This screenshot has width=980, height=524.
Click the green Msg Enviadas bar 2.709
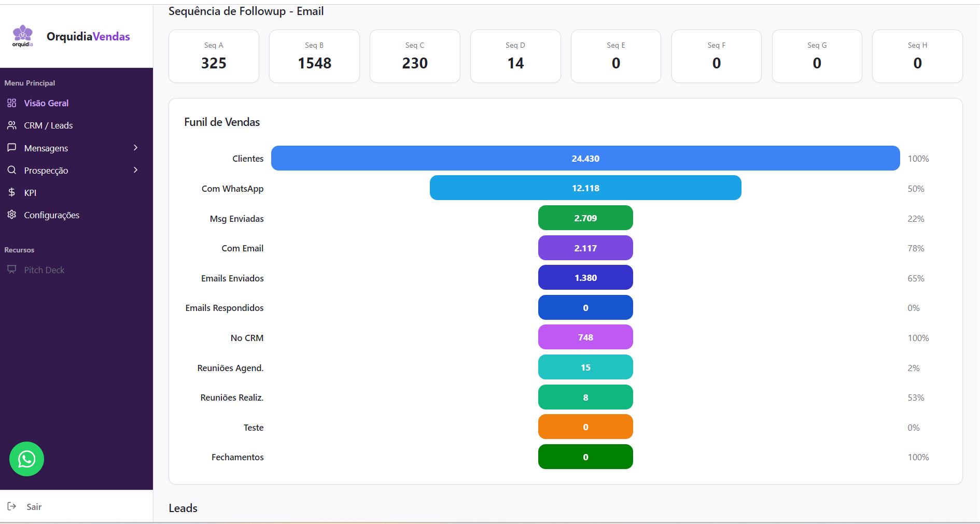click(x=585, y=218)
